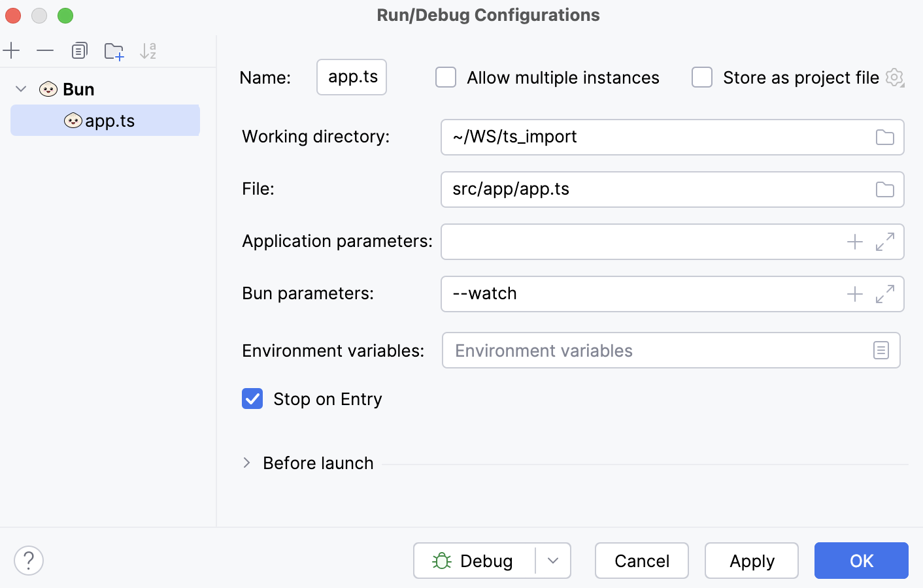Add a new configuration with plus icon
This screenshot has width=923, height=588.
tap(11, 50)
